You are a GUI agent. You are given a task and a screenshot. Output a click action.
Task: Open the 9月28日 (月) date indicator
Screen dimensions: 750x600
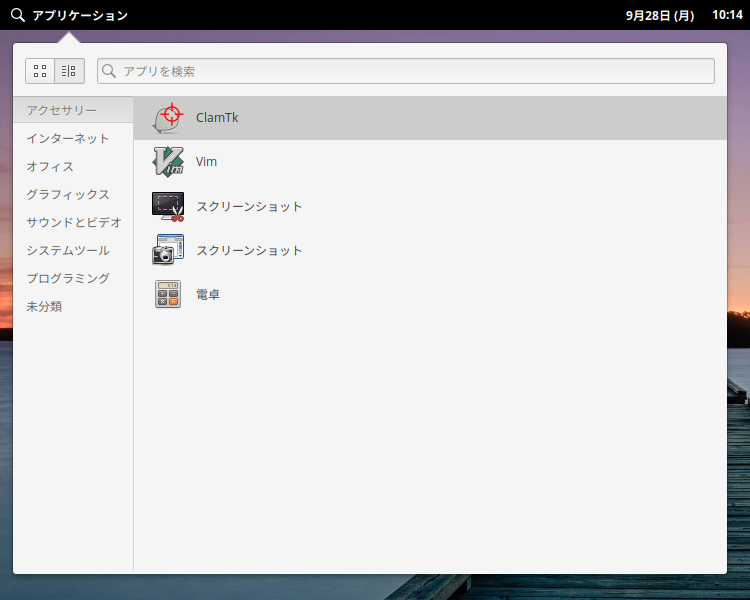click(x=660, y=15)
